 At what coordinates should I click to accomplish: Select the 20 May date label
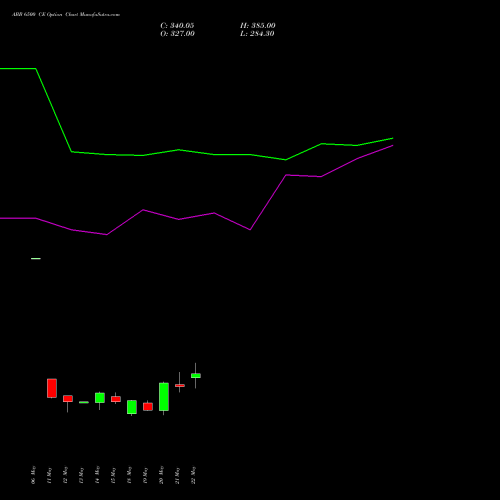(x=161, y=475)
